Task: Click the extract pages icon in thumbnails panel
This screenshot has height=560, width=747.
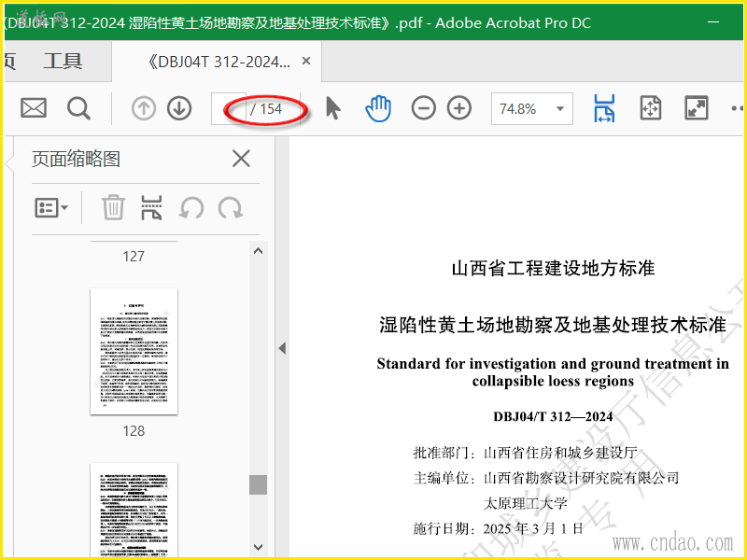Action: click(x=152, y=207)
